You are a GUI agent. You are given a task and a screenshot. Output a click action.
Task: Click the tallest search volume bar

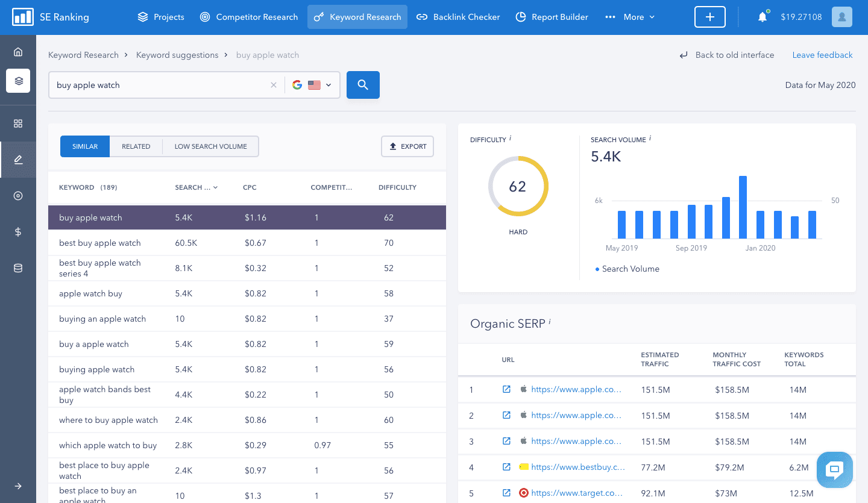click(743, 207)
